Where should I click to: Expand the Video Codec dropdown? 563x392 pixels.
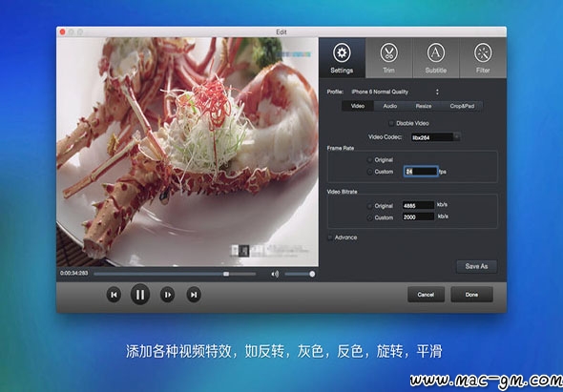point(456,137)
